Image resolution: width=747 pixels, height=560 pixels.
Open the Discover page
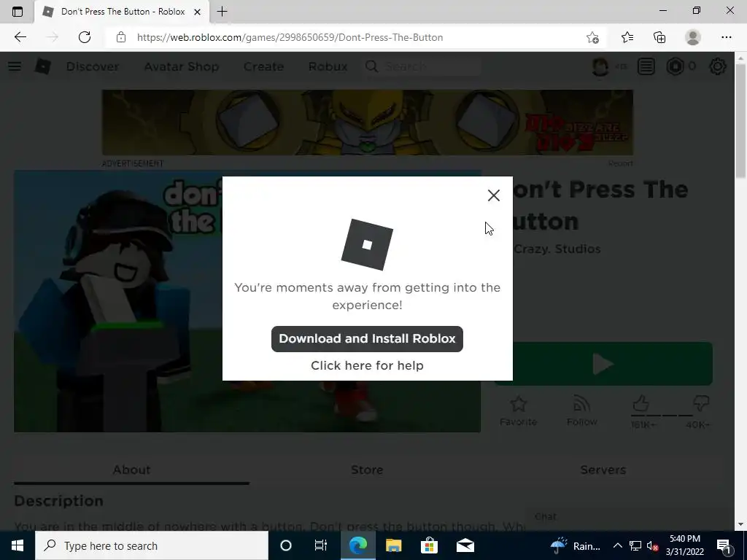coord(93,66)
